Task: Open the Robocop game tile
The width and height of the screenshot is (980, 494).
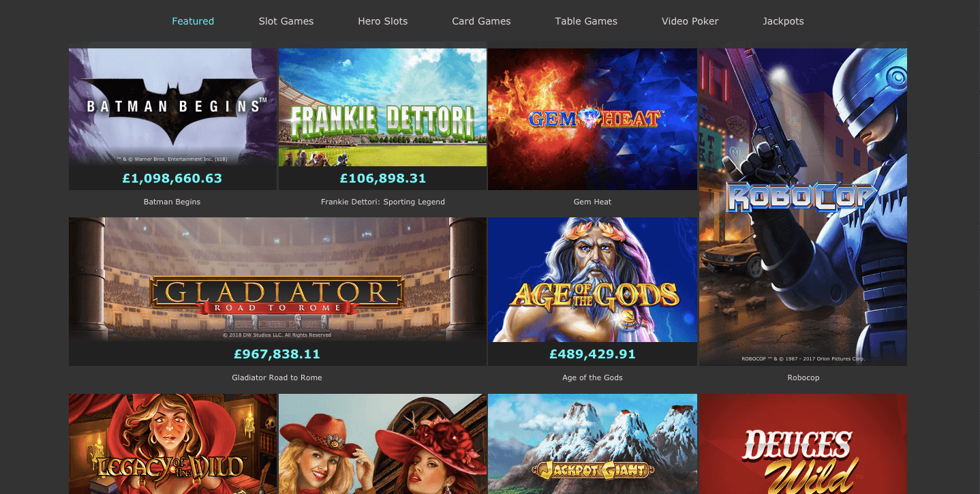Action: coord(803,207)
